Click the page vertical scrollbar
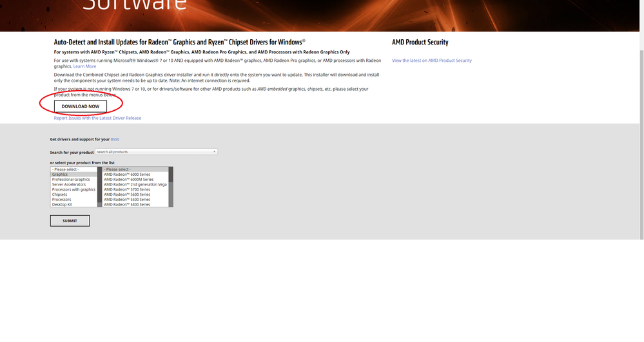Viewport: 644px width, 342px height. [641, 144]
